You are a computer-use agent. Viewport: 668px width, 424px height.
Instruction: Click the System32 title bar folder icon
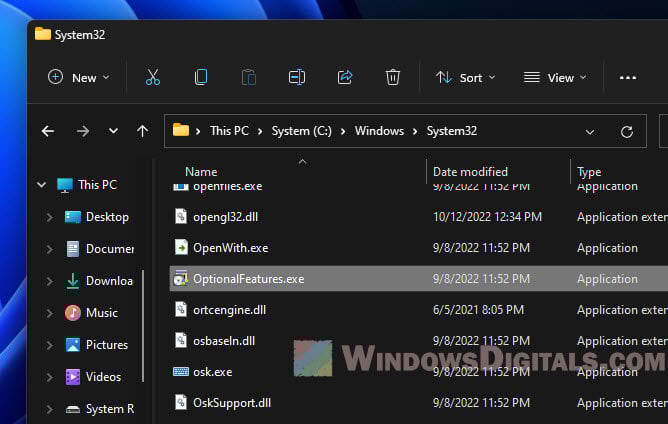coord(43,34)
